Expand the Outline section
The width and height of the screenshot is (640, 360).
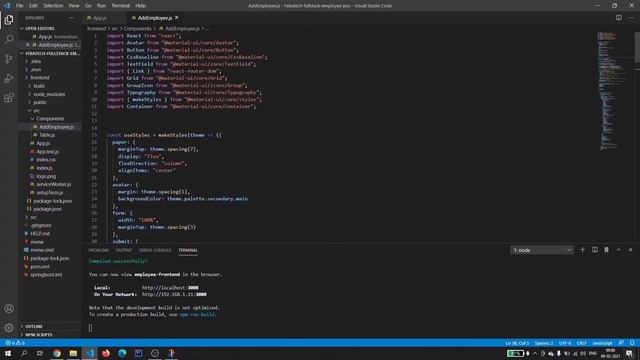pos(32,326)
